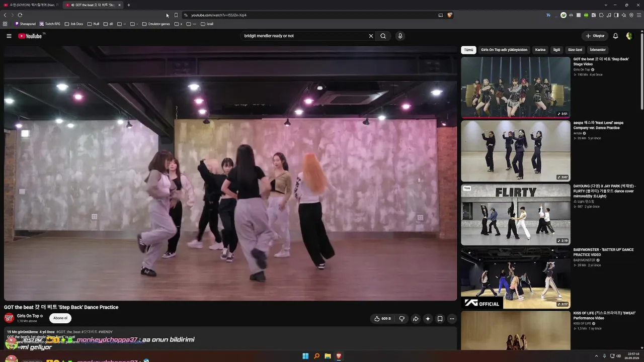The image size is (644, 362).
Task: Open the YouTube hamburger guide menu
Action: [x=9, y=36]
